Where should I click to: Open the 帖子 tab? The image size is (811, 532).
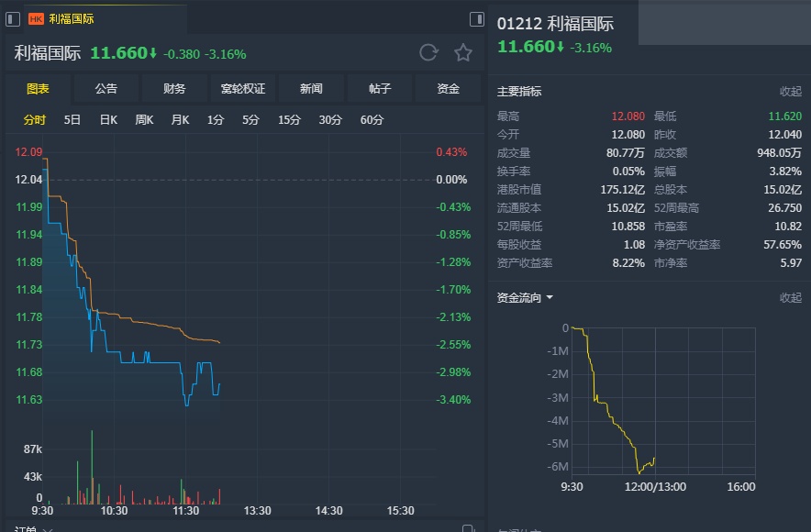(x=380, y=89)
